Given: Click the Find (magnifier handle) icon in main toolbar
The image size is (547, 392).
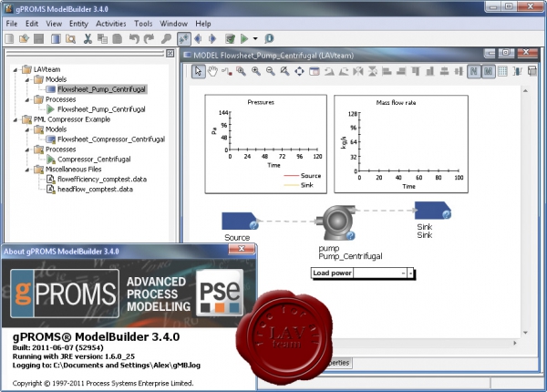Looking at the screenshot, I should tap(166, 38).
